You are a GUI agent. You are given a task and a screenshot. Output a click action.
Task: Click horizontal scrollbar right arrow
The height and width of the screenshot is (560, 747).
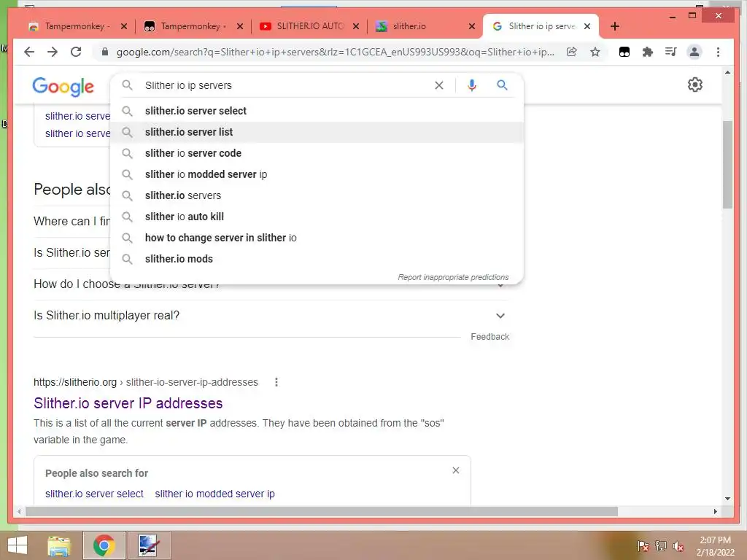715,511
